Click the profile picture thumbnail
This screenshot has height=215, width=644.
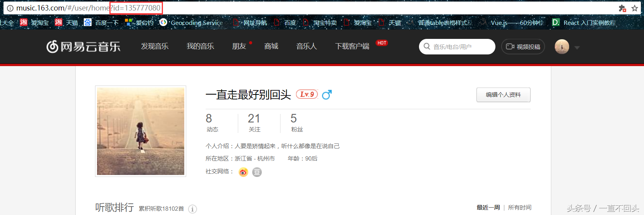[140, 131]
